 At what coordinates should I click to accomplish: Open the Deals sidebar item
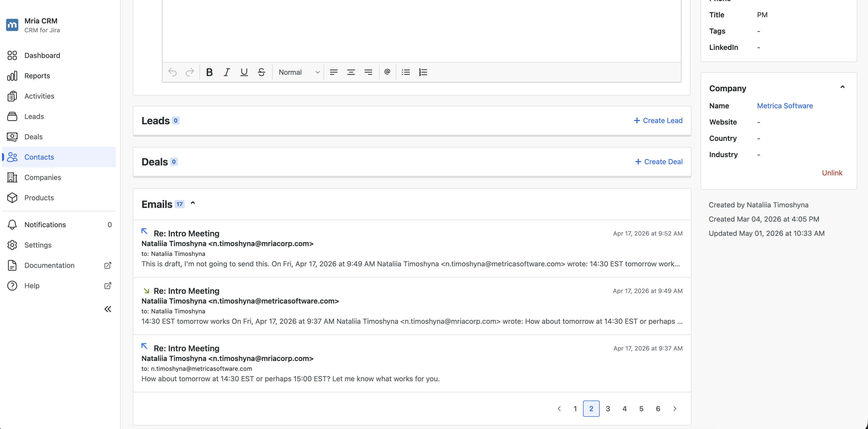pos(59,137)
